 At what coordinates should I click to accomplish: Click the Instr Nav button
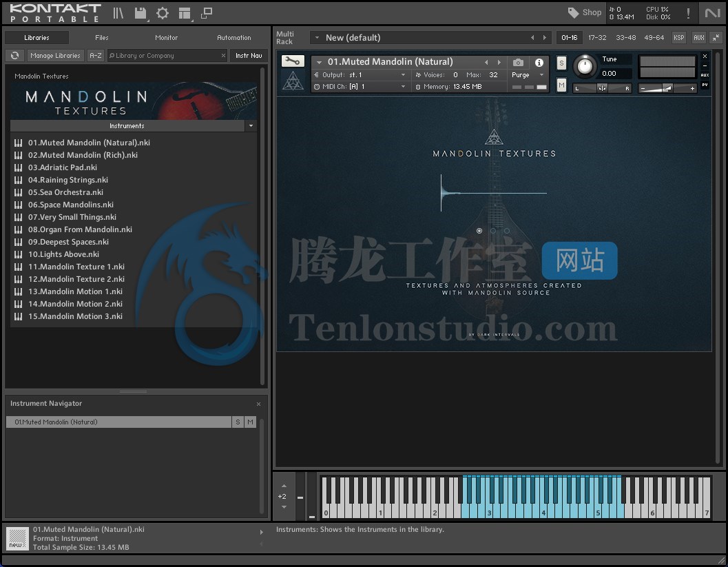[x=249, y=56]
